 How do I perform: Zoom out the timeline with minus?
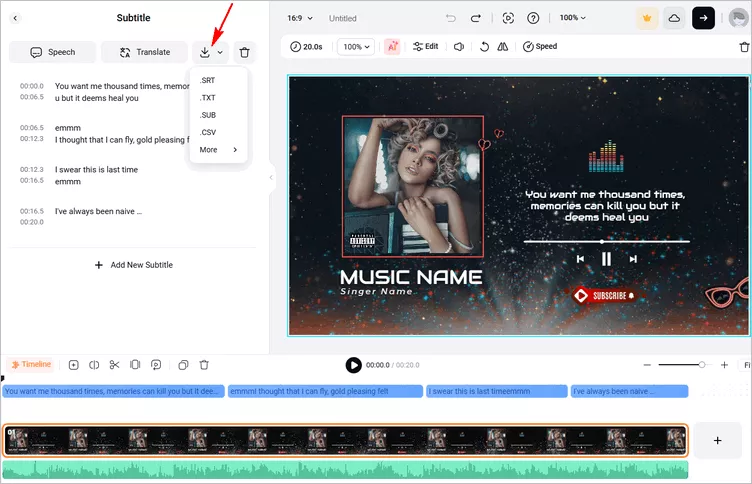tap(647, 365)
